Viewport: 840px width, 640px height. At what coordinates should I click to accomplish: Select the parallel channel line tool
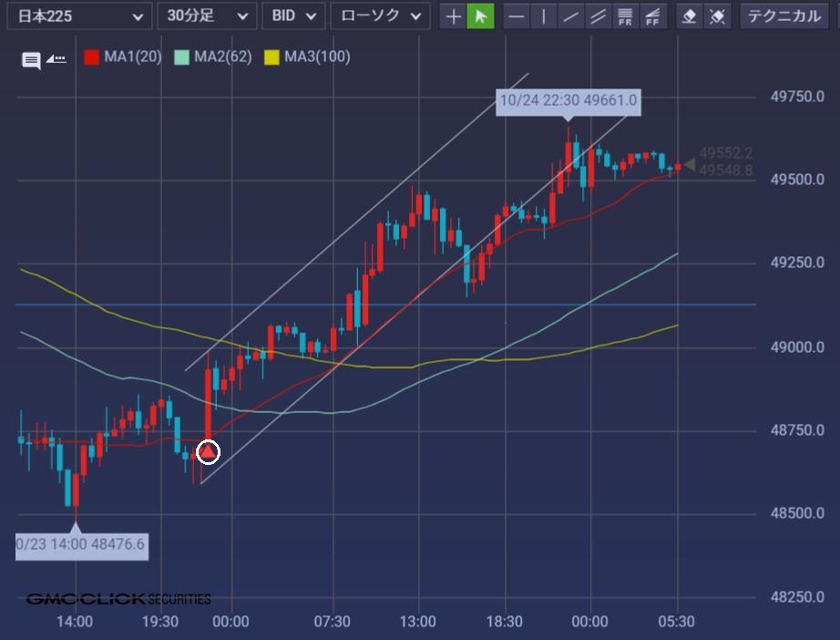(599, 16)
